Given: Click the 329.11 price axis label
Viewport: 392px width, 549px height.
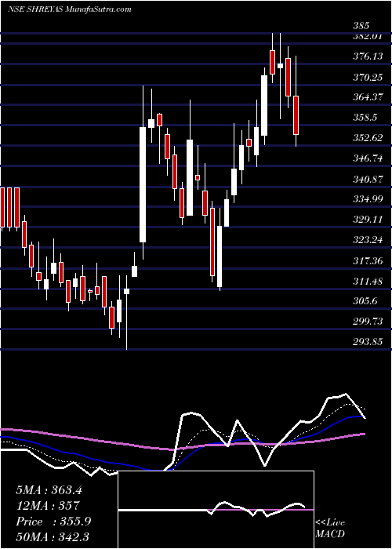Looking at the screenshot, I should tap(368, 220).
